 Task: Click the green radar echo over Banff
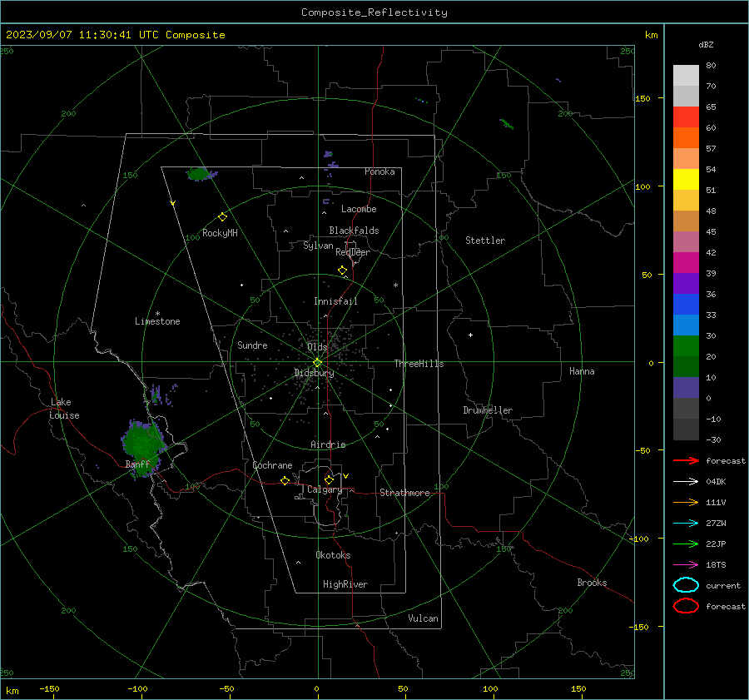click(x=142, y=447)
